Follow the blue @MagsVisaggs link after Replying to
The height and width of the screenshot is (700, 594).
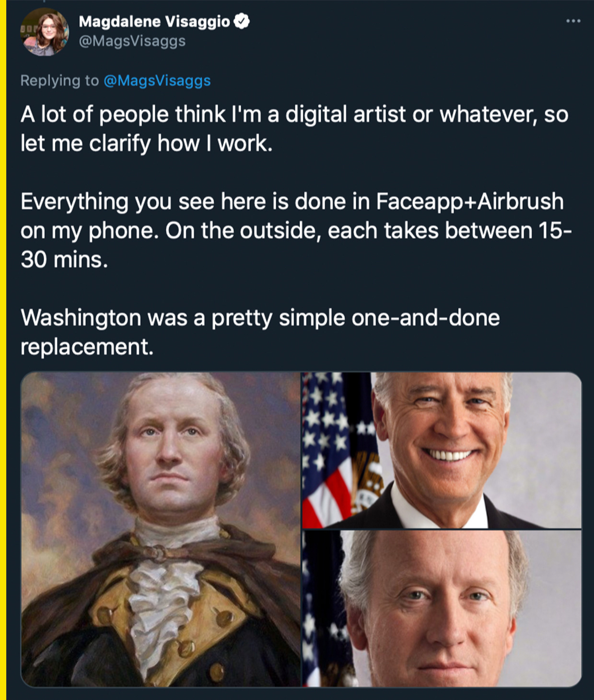pyautogui.click(x=157, y=81)
